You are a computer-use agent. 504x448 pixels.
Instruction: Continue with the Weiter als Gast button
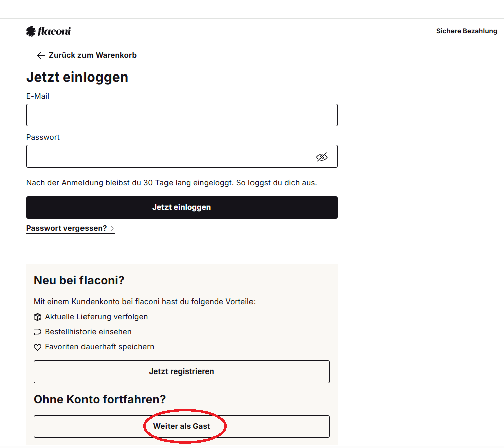click(x=182, y=426)
